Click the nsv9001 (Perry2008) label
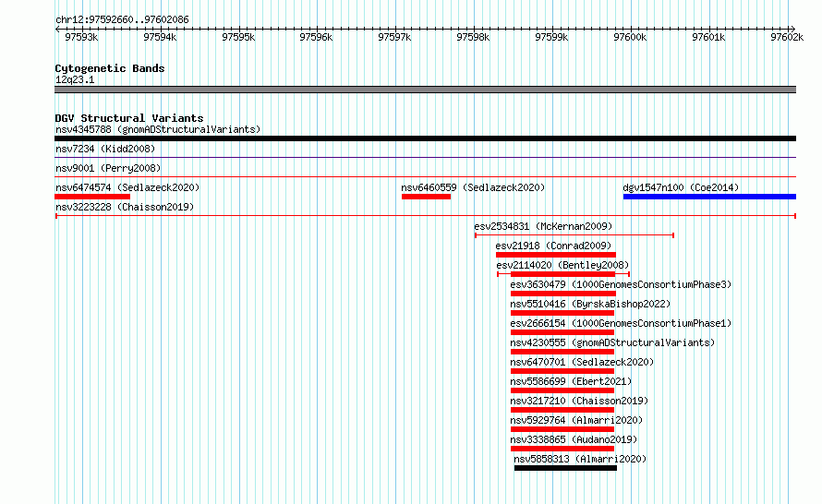Viewport: 822px width, 504px height. click(108, 168)
